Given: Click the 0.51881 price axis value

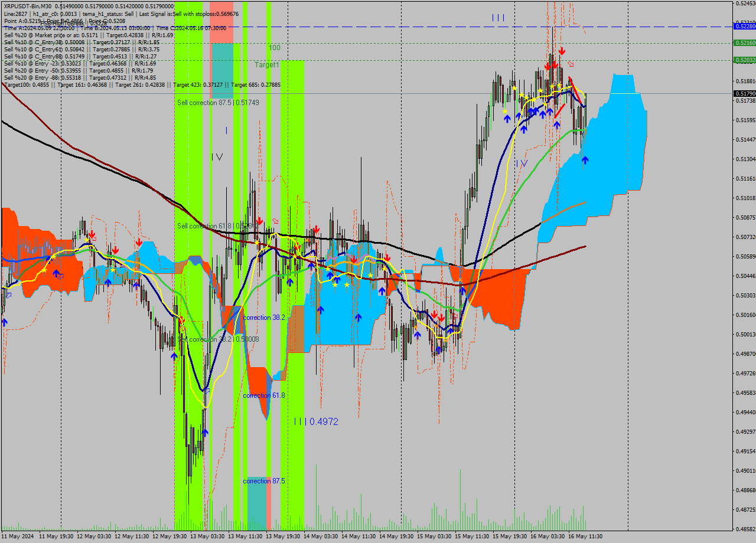Looking at the screenshot, I should point(745,81).
